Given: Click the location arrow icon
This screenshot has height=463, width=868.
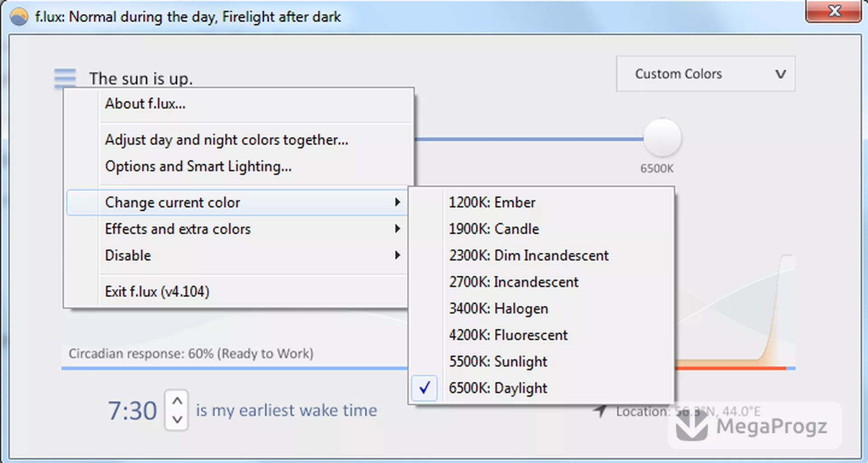Looking at the screenshot, I should (x=600, y=411).
